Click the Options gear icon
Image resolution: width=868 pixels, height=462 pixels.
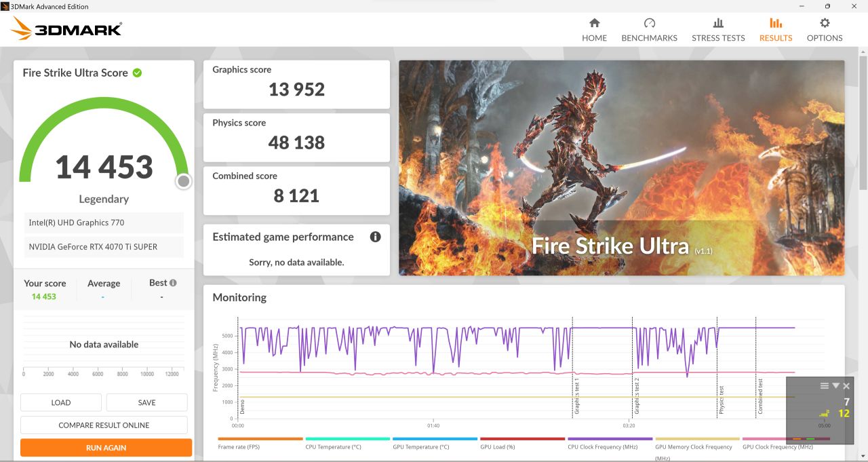pyautogui.click(x=825, y=23)
